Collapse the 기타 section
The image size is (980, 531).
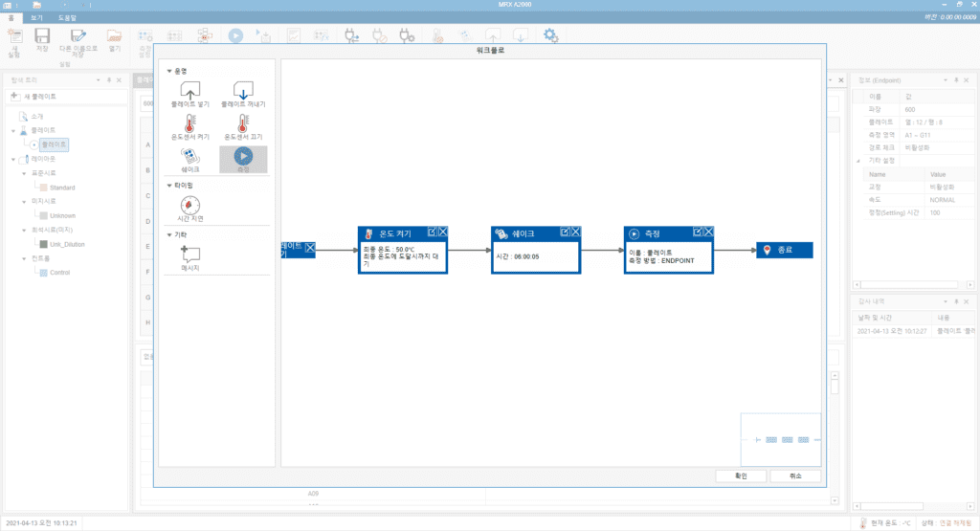click(169, 234)
